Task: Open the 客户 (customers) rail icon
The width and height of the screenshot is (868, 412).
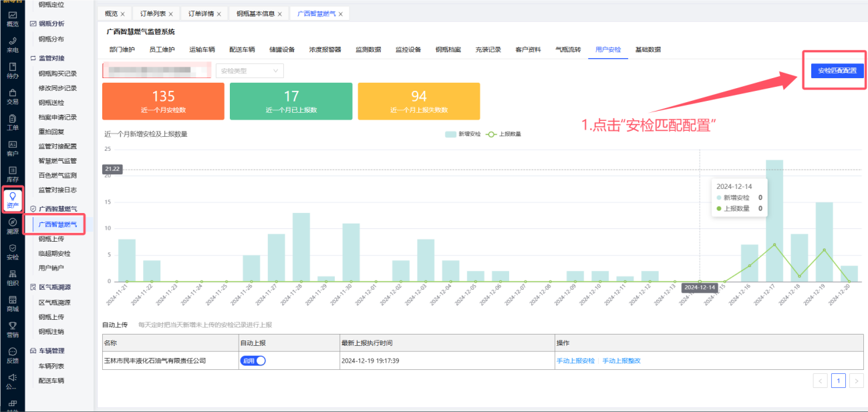Action: pos(12,148)
